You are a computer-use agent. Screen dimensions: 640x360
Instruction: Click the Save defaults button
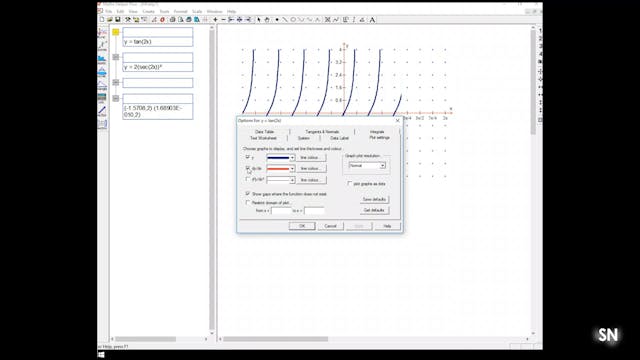pyautogui.click(x=374, y=199)
